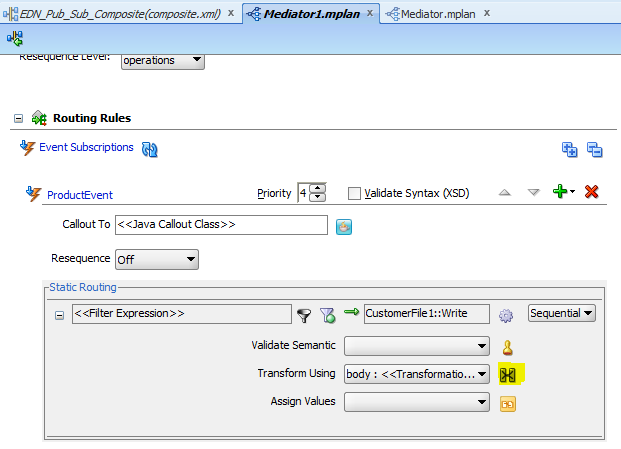Open the Assign Values editor icon
Screen dimensions: 621x449
coord(508,404)
